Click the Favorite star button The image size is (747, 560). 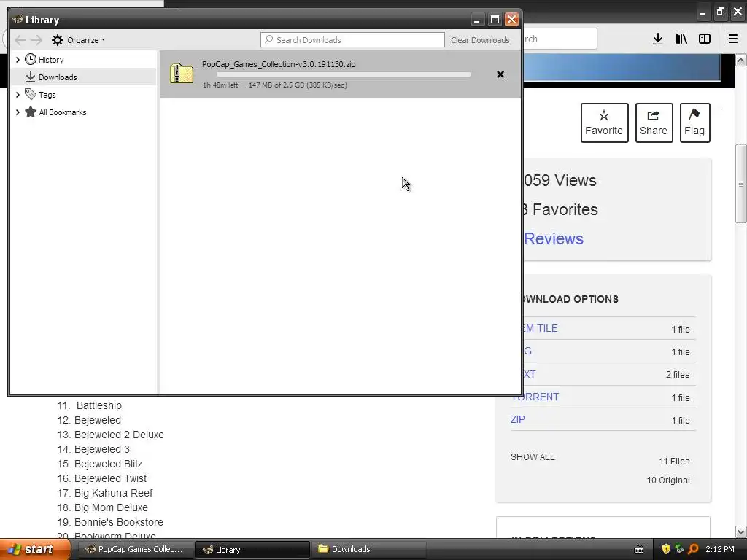click(604, 122)
